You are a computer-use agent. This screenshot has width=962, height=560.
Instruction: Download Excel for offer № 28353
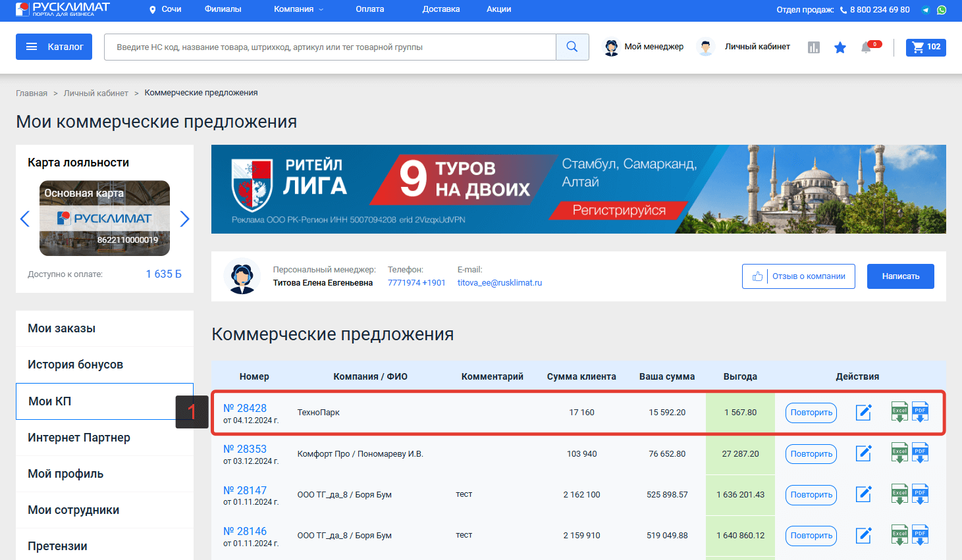[x=899, y=453]
